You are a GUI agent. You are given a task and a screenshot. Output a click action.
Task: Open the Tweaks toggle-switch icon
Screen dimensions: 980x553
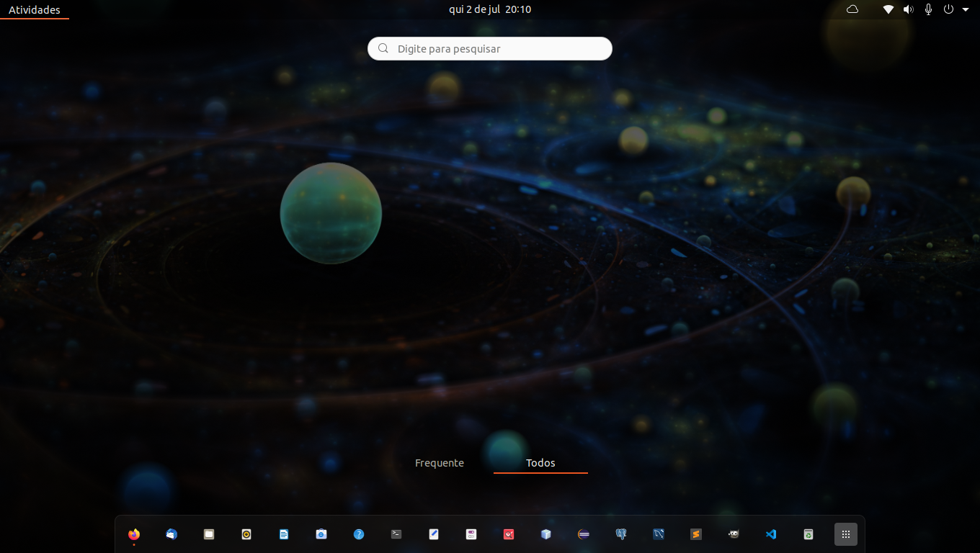click(471, 534)
